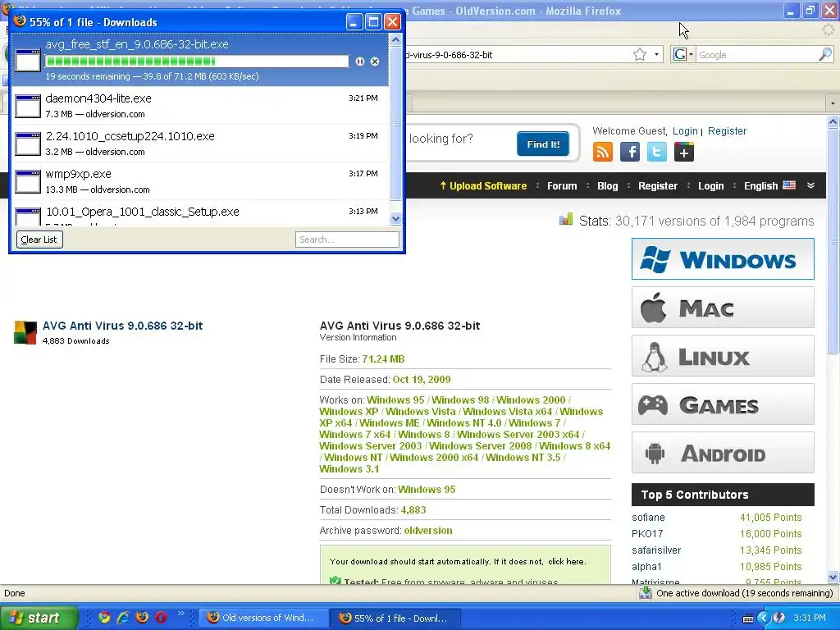The image size is (840, 630).
Task: Launch Firefox from quick launch
Action: [x=142, y=617]
